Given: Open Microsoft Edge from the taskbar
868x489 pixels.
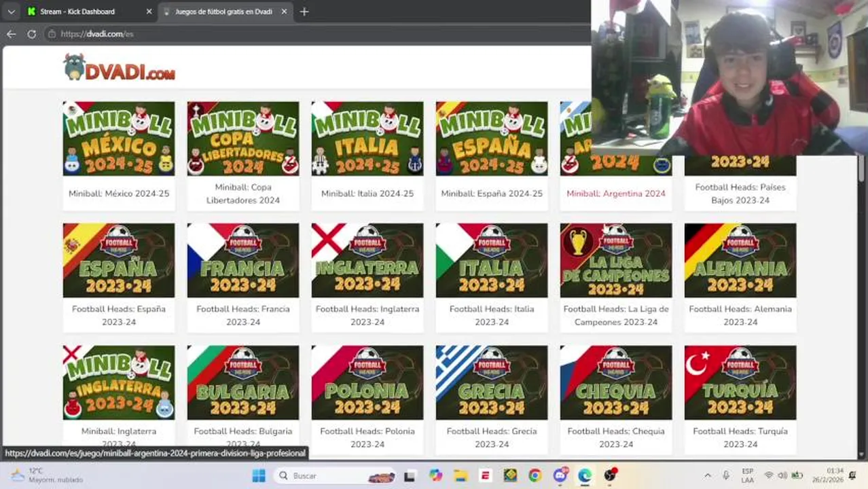Looking at the screenshot, I should pos(585,475).
